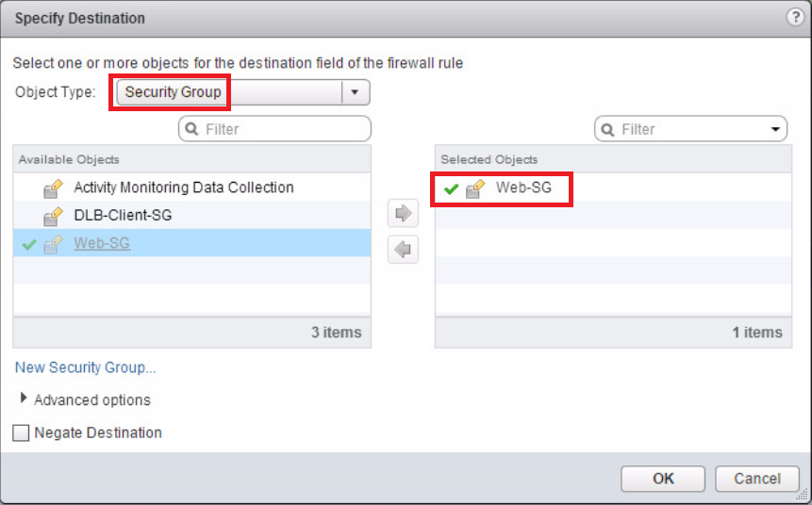Click the magnifier icon in Available Objects filter
The width and height of the screenshot is (812, 505).
point(191,129)
